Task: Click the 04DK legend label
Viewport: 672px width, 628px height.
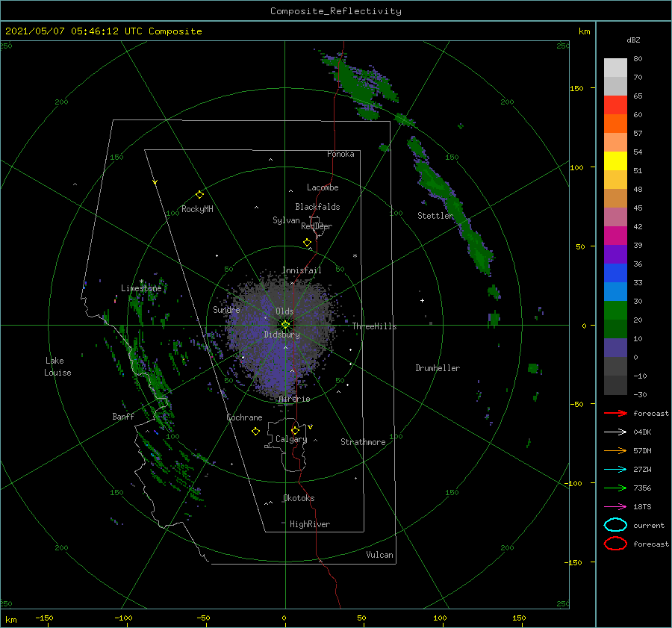Action: [x=642, y=432]
